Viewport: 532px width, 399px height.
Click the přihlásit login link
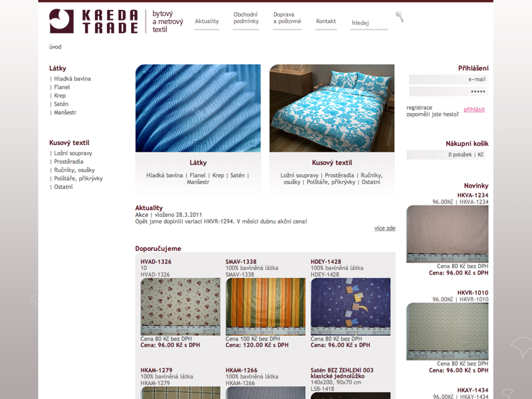474,109
